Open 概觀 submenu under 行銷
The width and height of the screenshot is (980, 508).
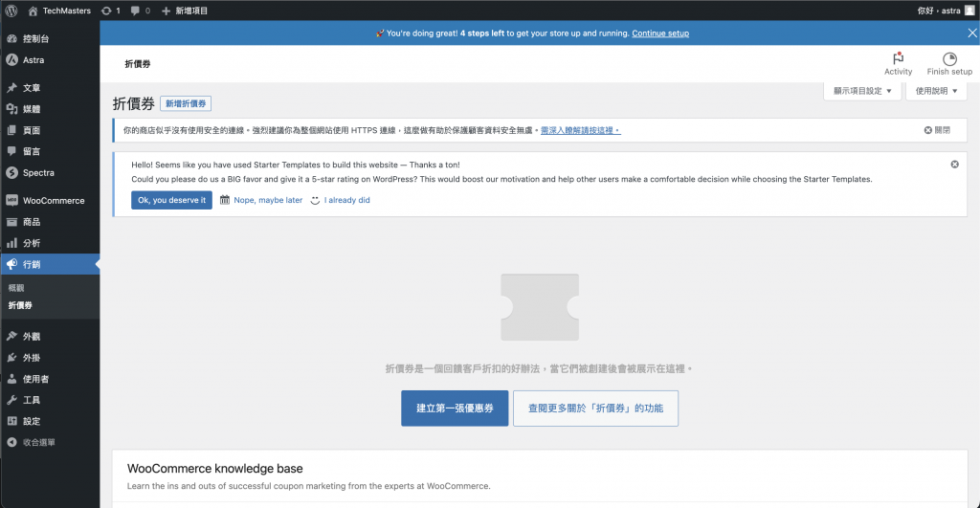(x=16, y=288)
